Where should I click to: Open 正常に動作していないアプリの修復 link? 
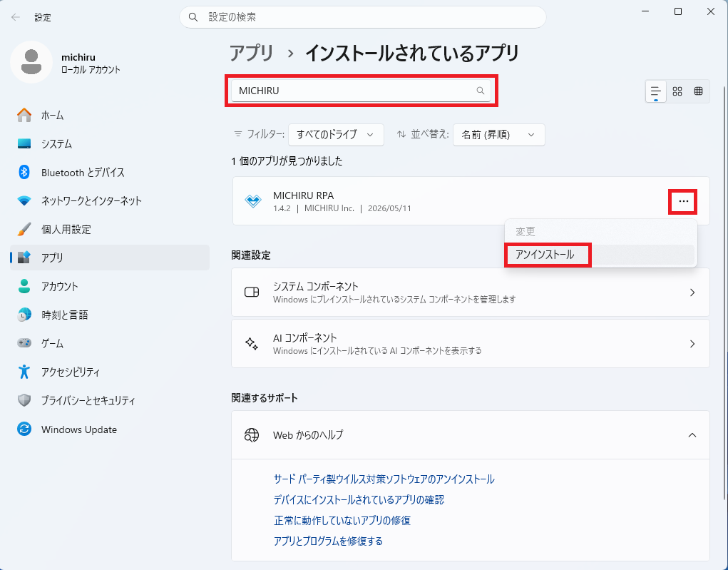[342, 520]
